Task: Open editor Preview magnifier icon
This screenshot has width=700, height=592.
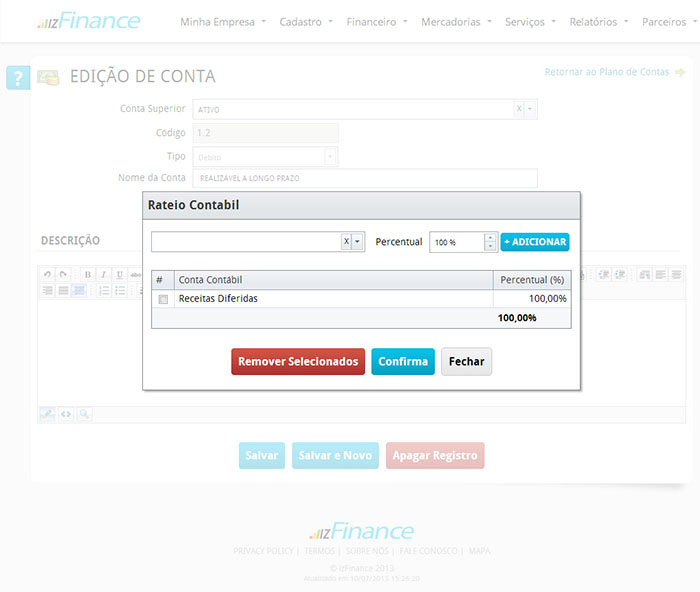Action: pos(84,414)
